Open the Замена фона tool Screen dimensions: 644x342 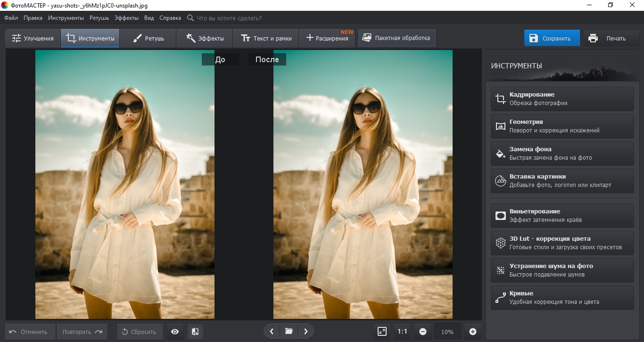pyautogui.click(x=562, y=154)
